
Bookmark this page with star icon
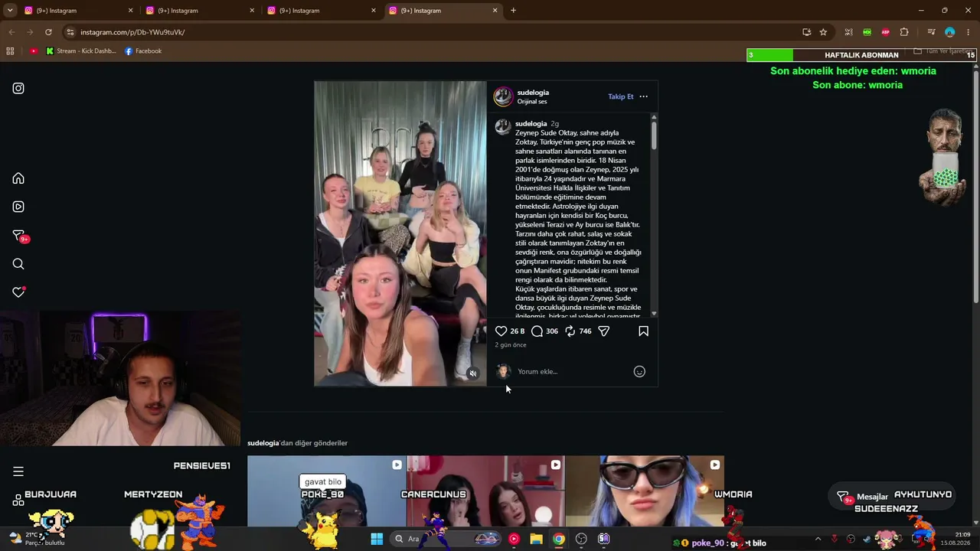[823, 32]
